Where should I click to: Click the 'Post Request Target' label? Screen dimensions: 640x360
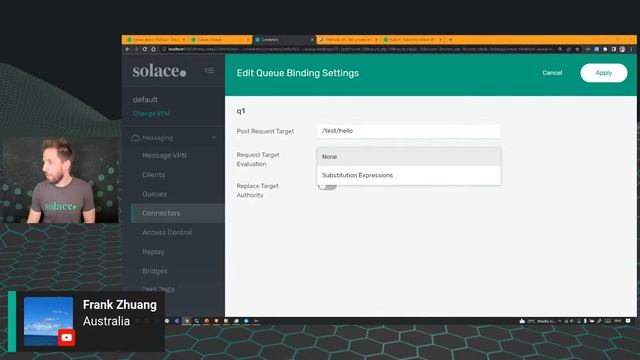pos(265,131)
